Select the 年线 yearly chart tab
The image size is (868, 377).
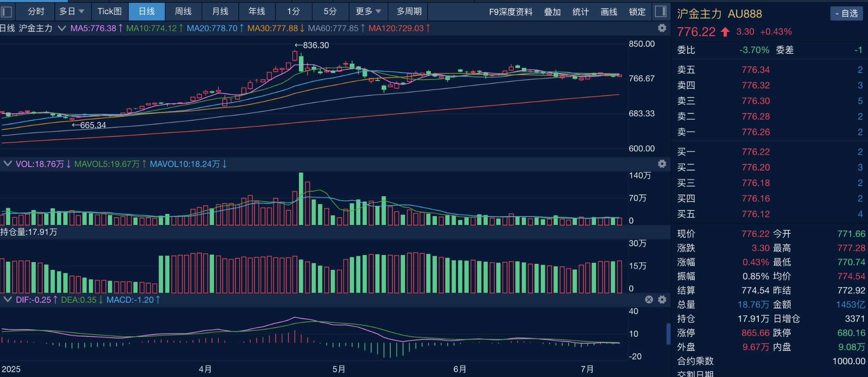[256, 11]
